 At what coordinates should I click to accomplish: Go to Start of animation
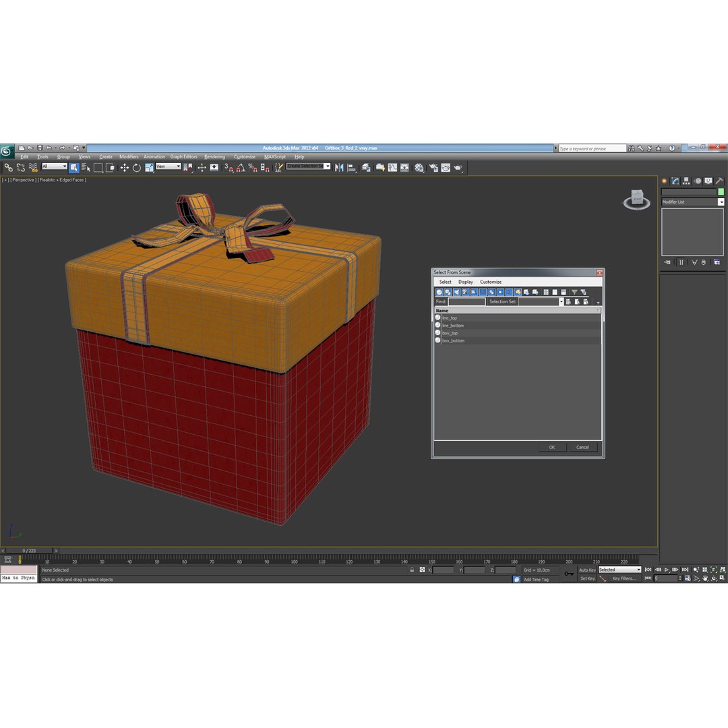pos(648,570)
